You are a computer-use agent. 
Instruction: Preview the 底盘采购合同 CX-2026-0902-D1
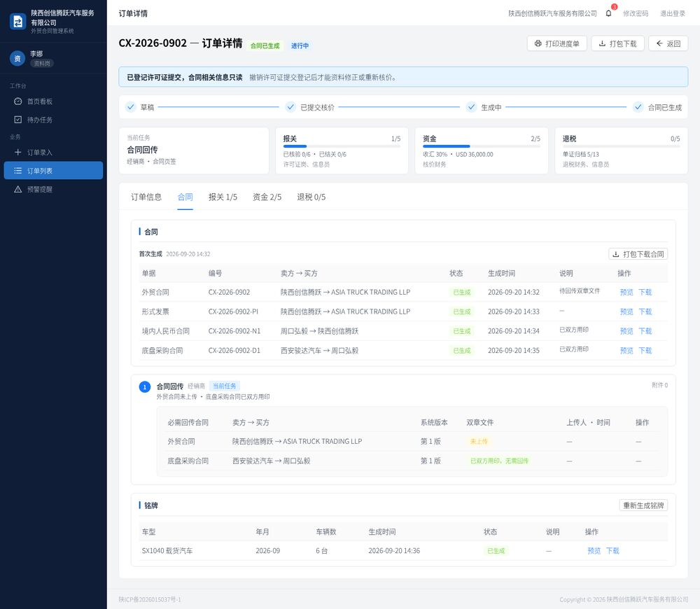pyautogui.click(x=626, y=351)
